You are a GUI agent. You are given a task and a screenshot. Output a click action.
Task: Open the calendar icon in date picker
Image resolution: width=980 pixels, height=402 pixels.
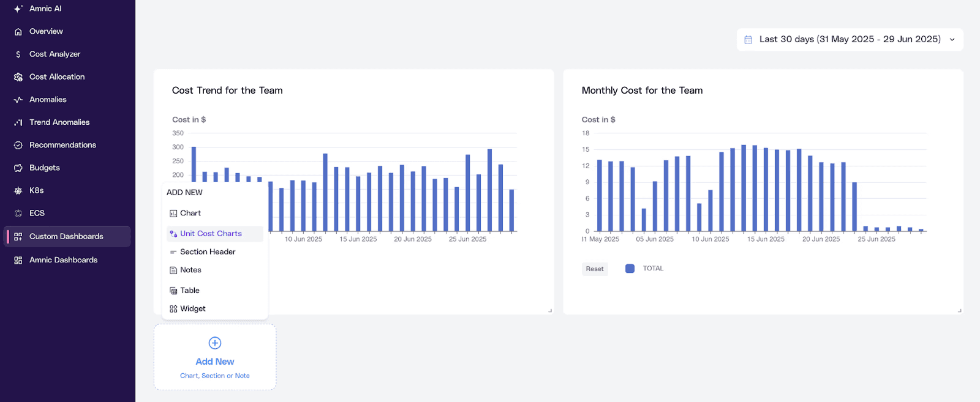[748, 40]
